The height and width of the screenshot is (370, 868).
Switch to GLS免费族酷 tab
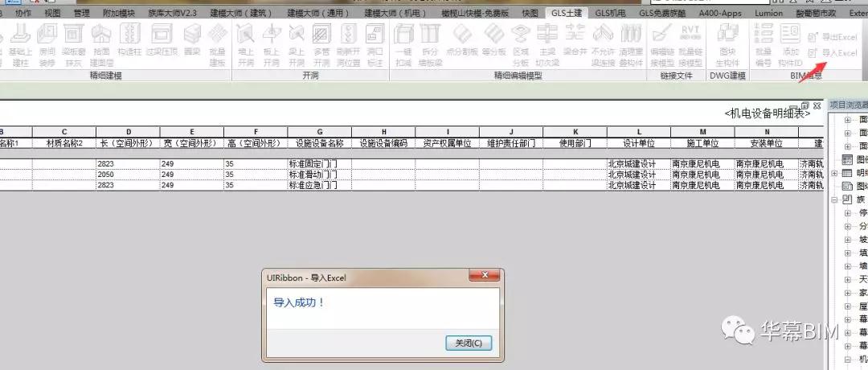[662, 13]
